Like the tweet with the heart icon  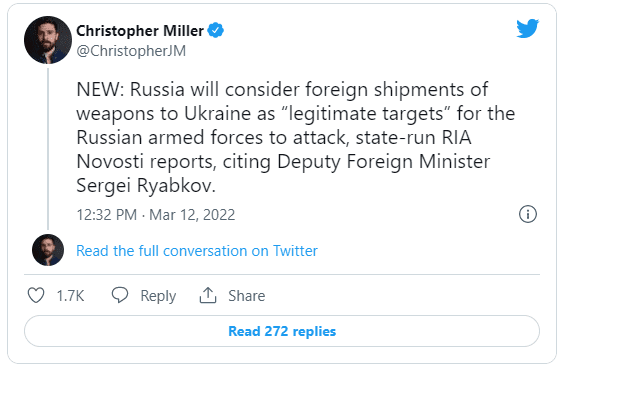point(36,296)
